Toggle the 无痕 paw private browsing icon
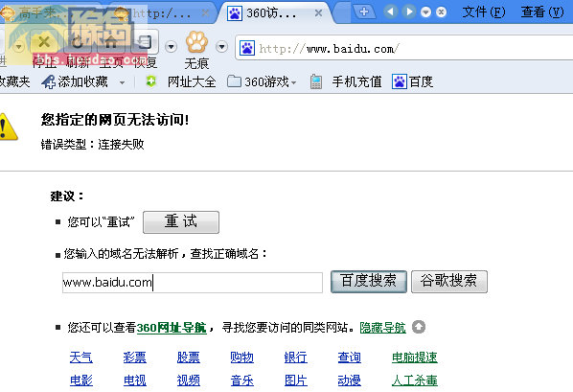 click(196, 42)
